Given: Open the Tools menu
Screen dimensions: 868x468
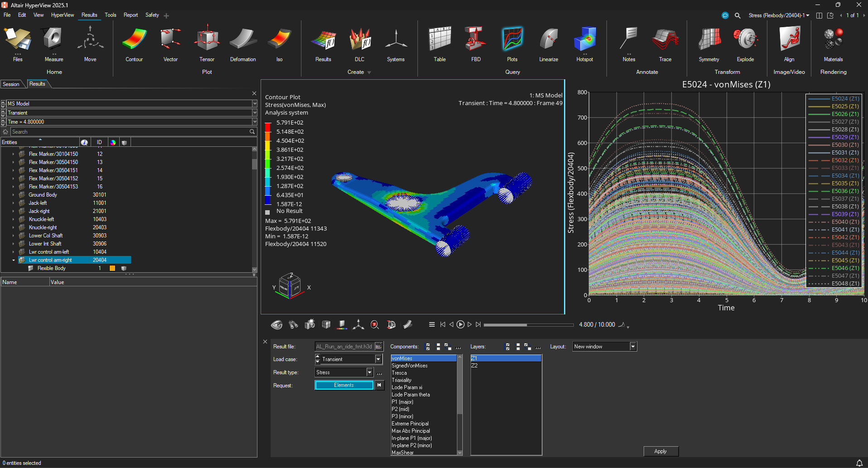Looking at the screenshot, I should click(111, 15).
